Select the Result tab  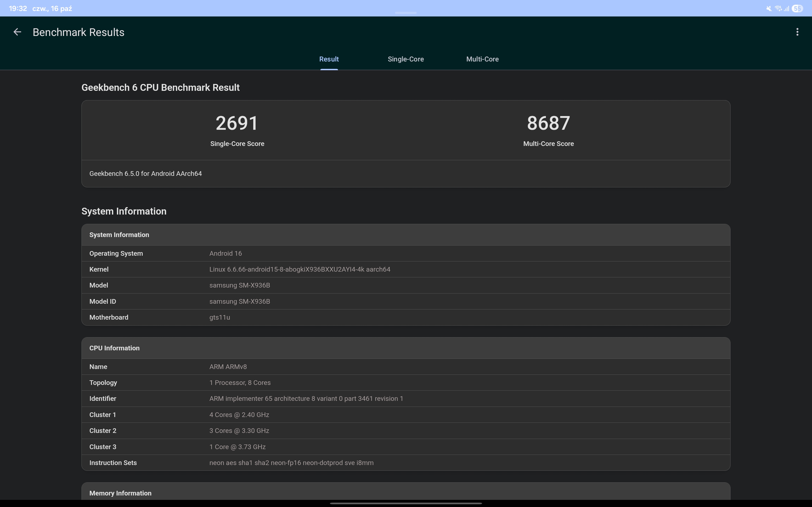click(x=329, y=59)
